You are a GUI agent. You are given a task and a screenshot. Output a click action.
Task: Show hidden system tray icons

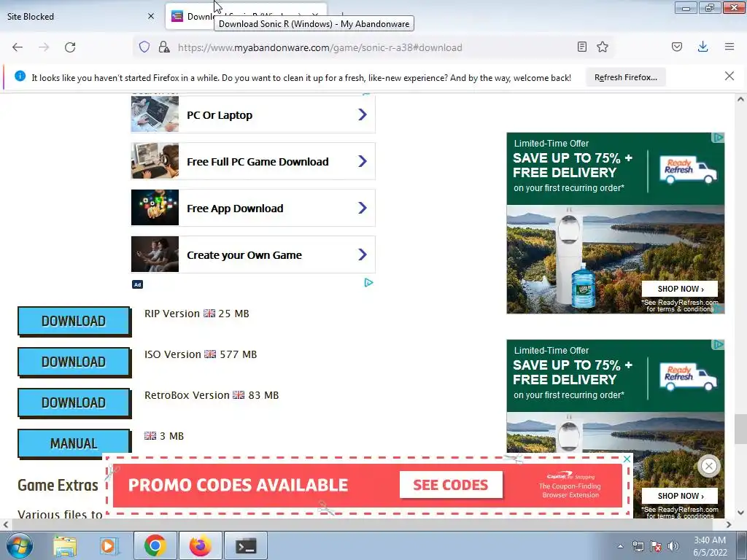[x=620, y=546]
